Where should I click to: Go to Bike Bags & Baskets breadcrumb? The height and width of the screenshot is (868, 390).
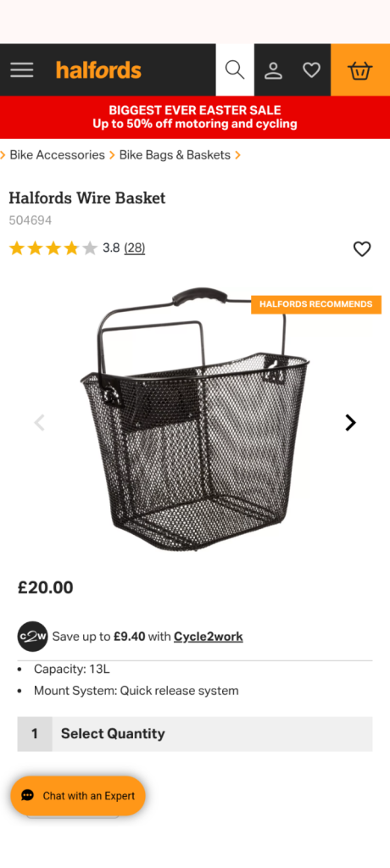click(x=175, y=155)
